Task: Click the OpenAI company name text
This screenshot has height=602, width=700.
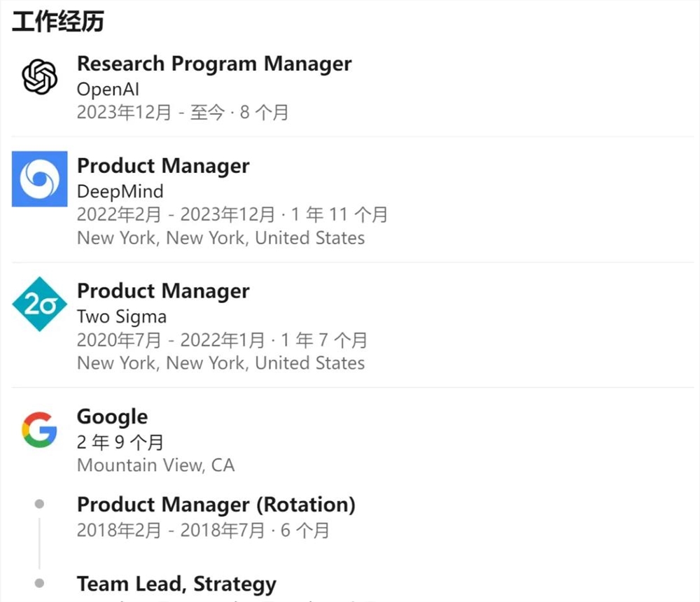Action: tap(108, 89)
